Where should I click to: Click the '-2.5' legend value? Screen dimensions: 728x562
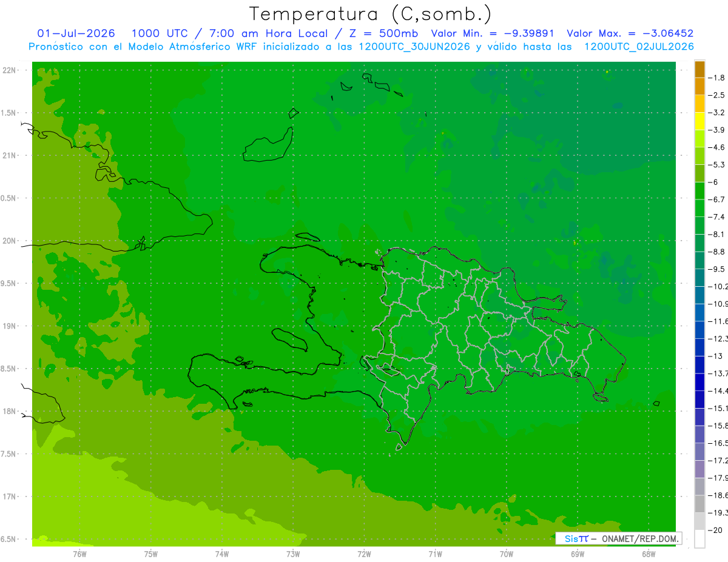pyautogui.click(x=716, y=95)
